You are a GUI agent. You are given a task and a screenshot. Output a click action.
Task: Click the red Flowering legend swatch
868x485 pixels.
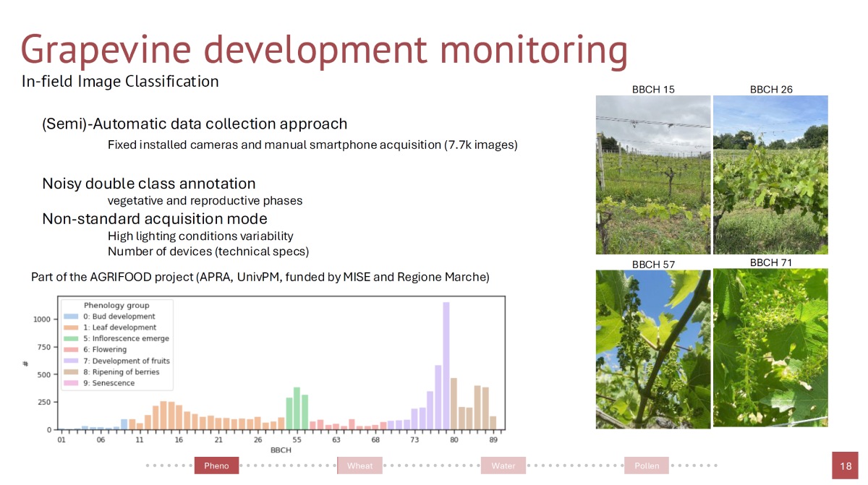pos(72,350)
